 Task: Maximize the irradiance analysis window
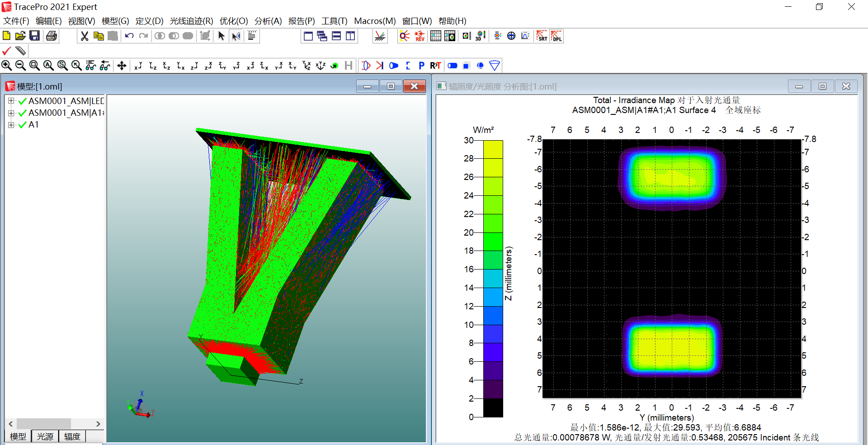tap(823, 86)
